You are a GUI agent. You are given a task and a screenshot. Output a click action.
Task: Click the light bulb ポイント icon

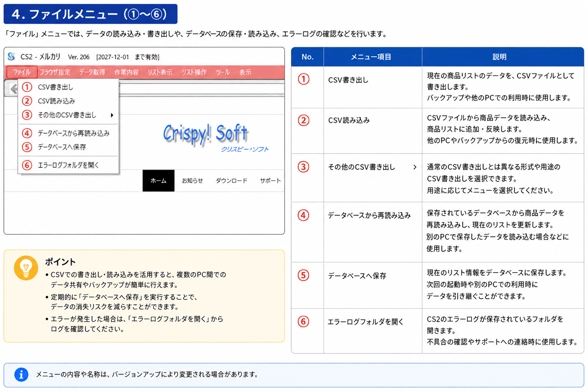(26, 268)
